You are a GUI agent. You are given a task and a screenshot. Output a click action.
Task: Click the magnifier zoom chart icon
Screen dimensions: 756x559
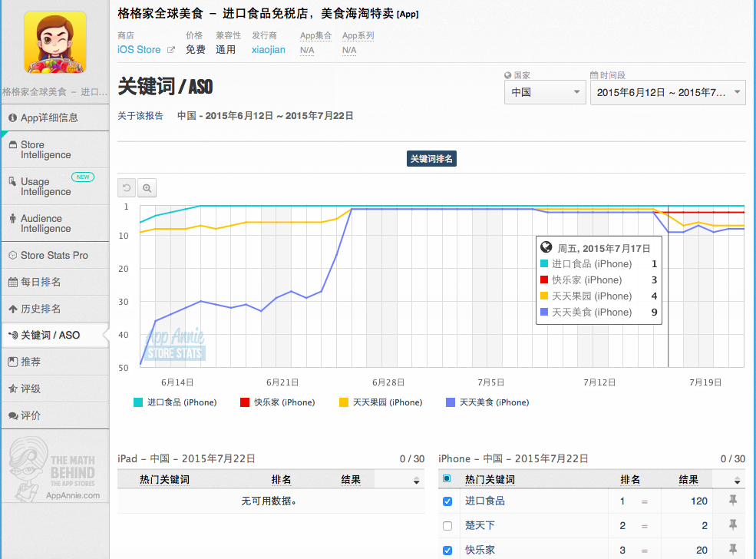(x=147, y=188)
